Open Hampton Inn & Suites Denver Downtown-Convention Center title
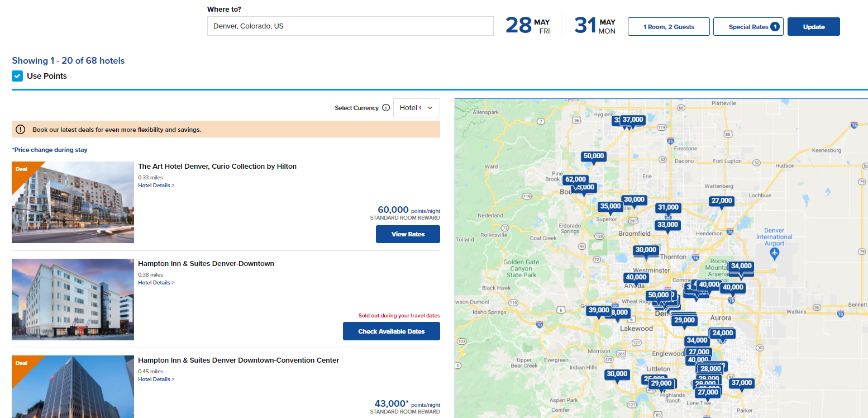 click(x=239, y=360)
